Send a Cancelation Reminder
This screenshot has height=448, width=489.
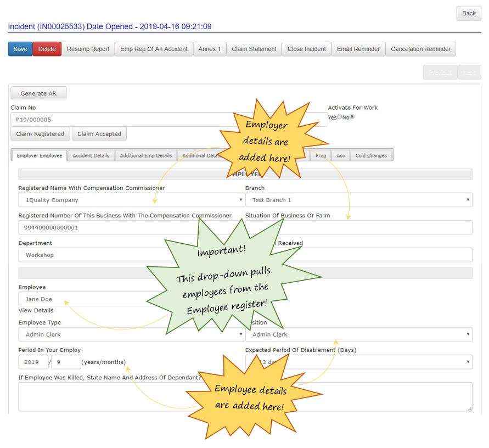click(x=420, y=48)
